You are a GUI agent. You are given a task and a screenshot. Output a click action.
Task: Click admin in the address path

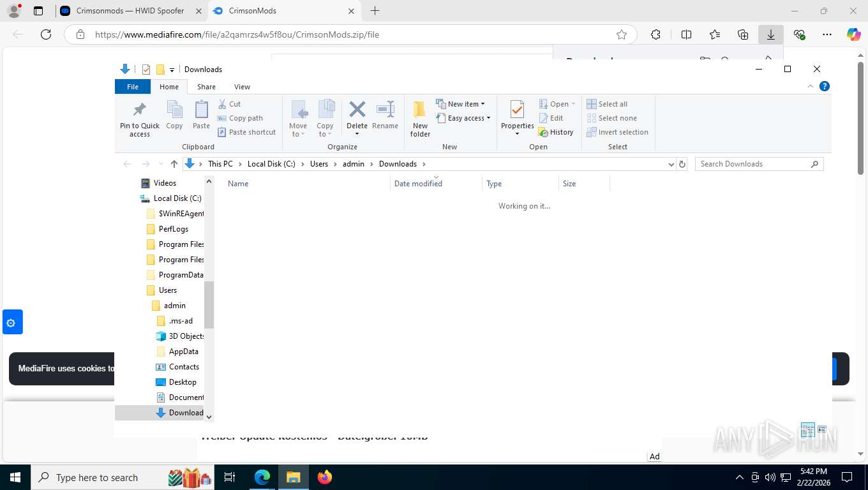(x=354, y=164)
